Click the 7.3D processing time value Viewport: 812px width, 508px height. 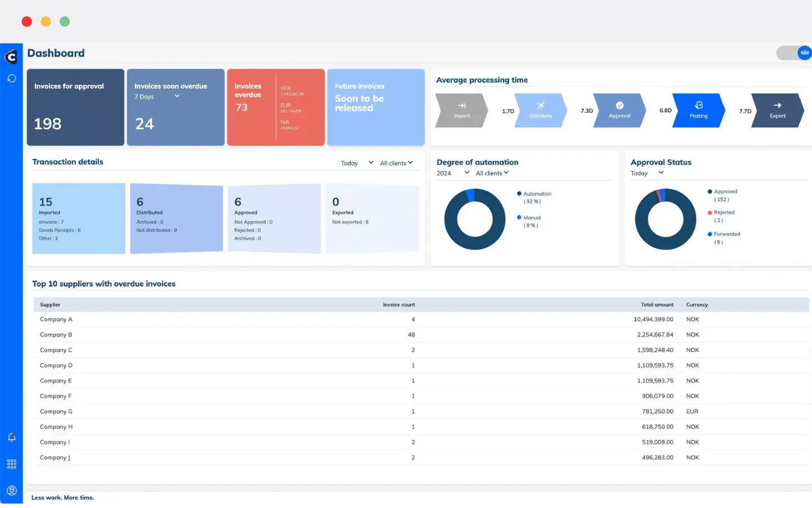click(587, 111)
